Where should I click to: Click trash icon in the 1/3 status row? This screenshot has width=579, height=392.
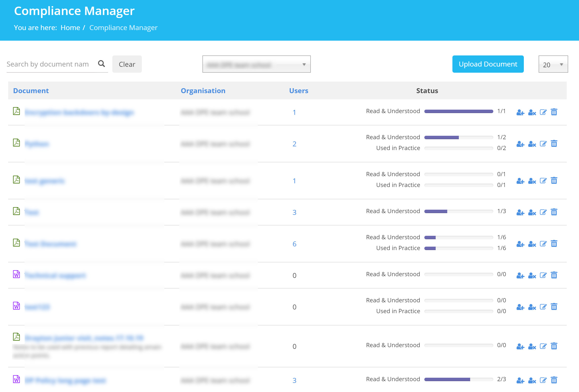pyautogui.click(x=554, y=212)
